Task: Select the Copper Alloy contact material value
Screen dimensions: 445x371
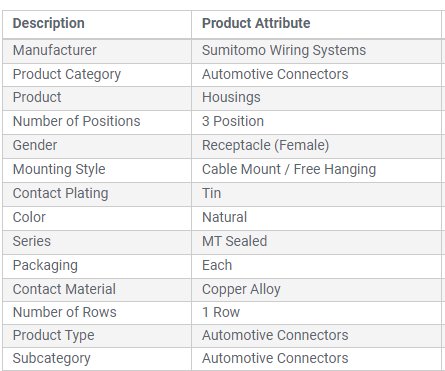Action: coord(241,290)
